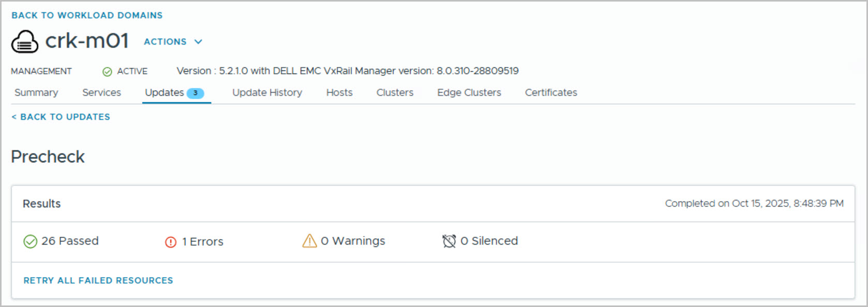868x307 pixels.
Task: View the Certificates tab
Action: [551, 93]
